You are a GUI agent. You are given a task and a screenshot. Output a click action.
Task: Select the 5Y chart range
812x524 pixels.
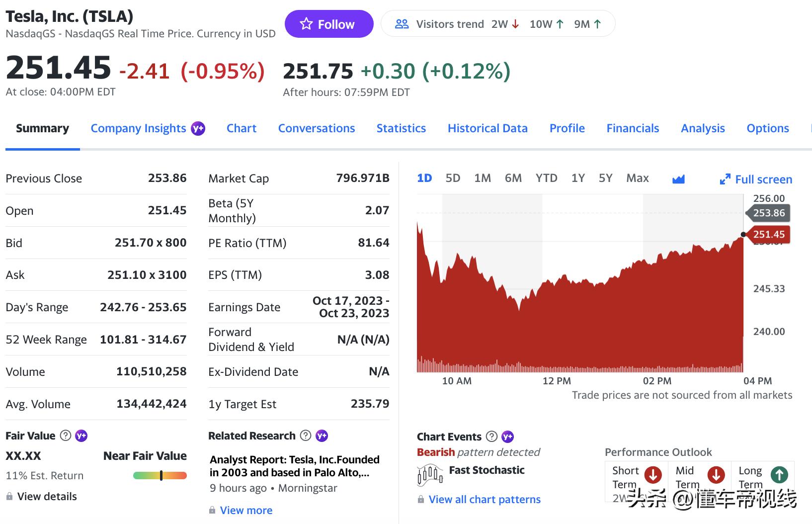pyautogui.click(x=605, y=178)
